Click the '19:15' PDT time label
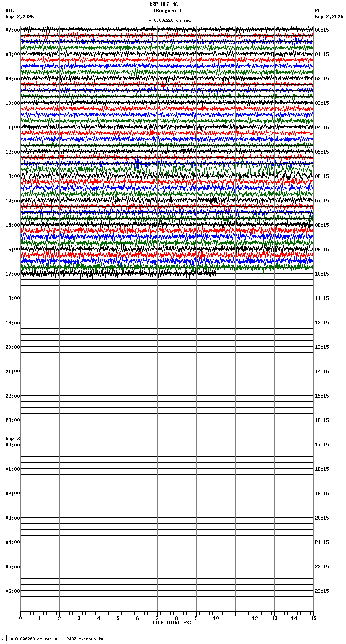The image size is (346, 644). [322, 494]
